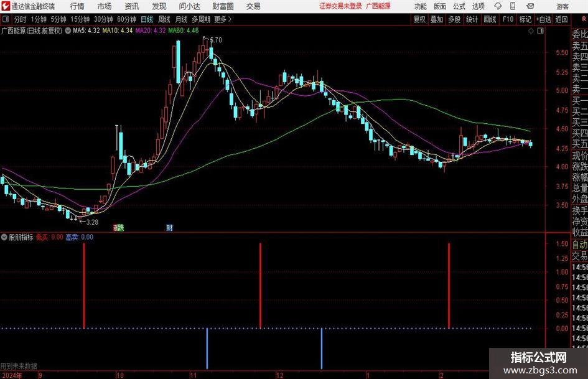Image resolution: width=588 pixels, height=379 pixels.
Task: Expand the 更多 periods list
Action: click(x=223, y=19)
